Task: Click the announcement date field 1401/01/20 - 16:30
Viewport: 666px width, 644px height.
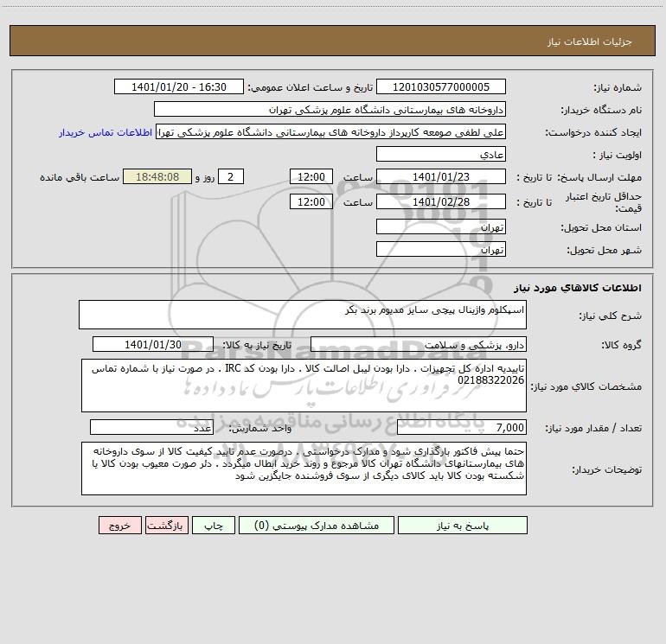Action: [179, 86]
